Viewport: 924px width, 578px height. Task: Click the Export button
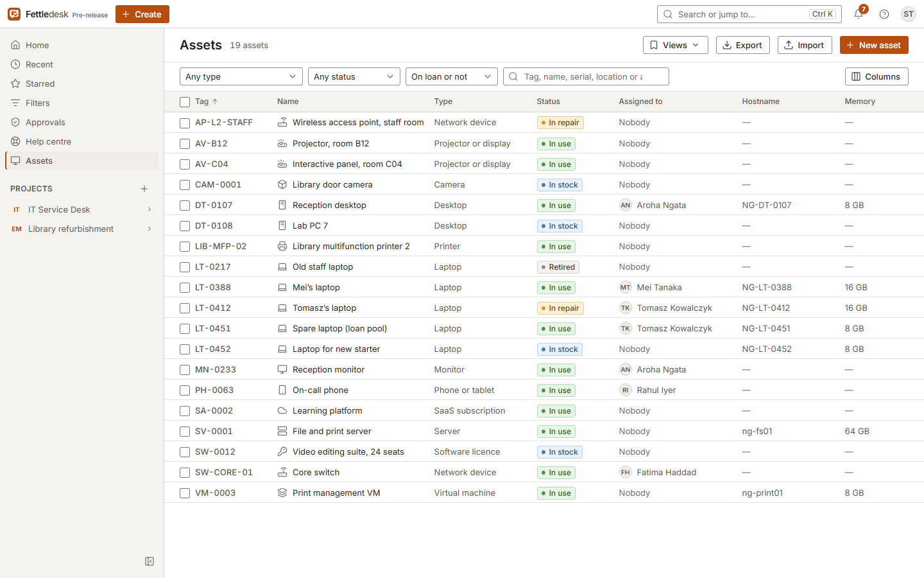tap(743, 45)
